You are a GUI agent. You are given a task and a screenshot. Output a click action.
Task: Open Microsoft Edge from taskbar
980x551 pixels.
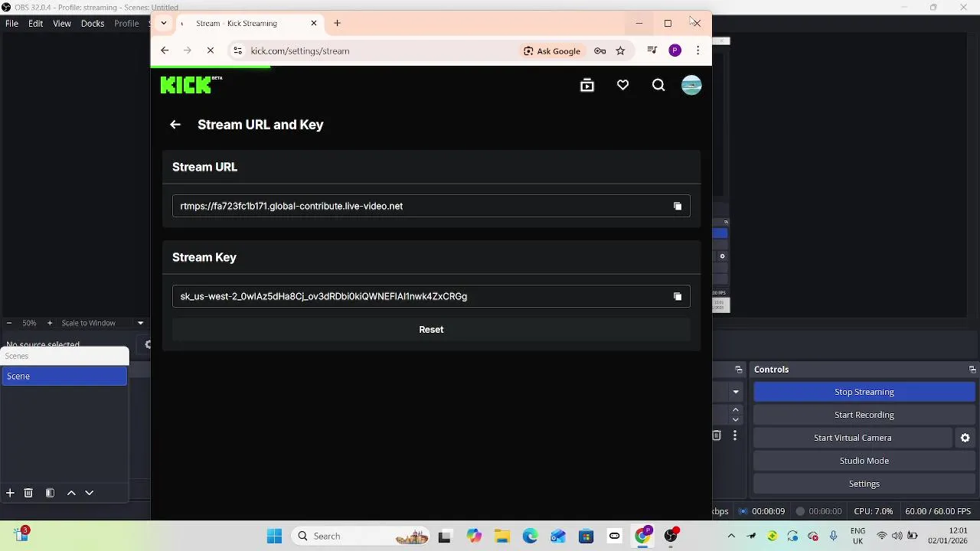[x=530, y=536]
